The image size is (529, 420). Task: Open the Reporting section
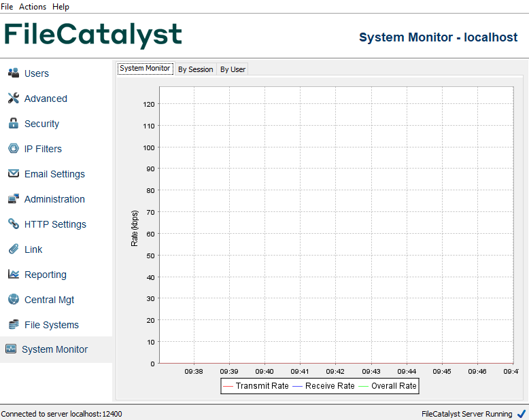[x=46, y=275]
